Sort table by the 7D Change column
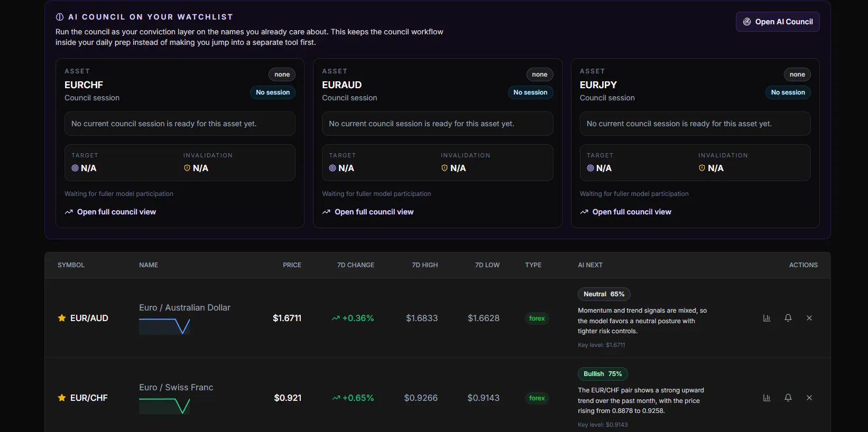 [x=356, y=265]
